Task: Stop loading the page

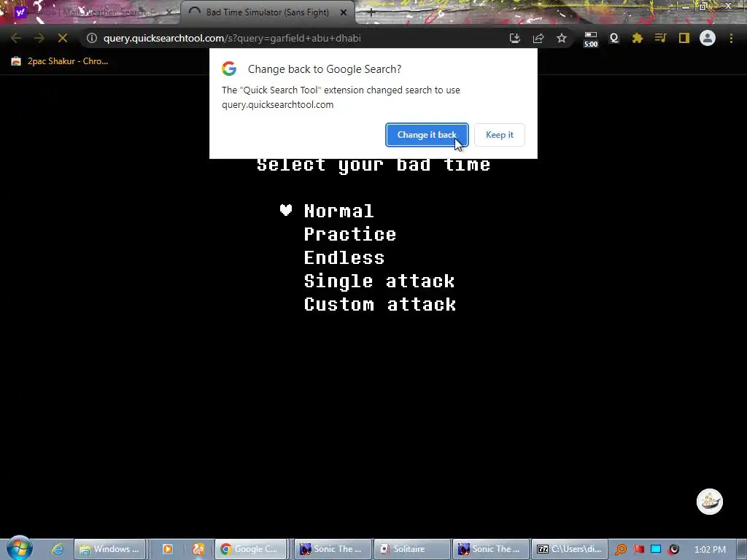Action: (x=63, y=38)
